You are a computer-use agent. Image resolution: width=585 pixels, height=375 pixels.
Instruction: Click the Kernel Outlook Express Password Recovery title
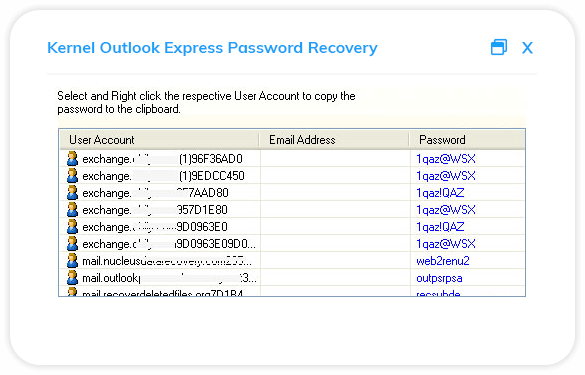[212, 48]
